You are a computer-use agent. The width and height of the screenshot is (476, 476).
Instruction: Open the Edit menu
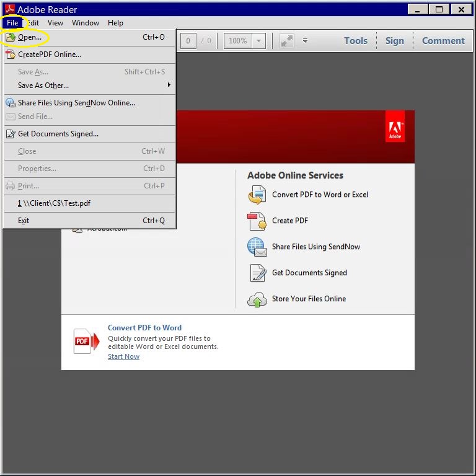pos(33,23)
